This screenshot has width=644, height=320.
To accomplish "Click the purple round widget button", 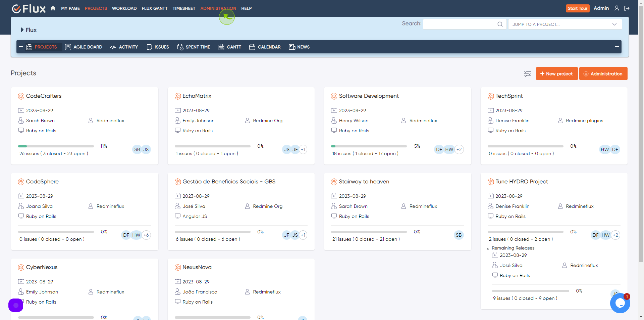I will coord(16,305).
